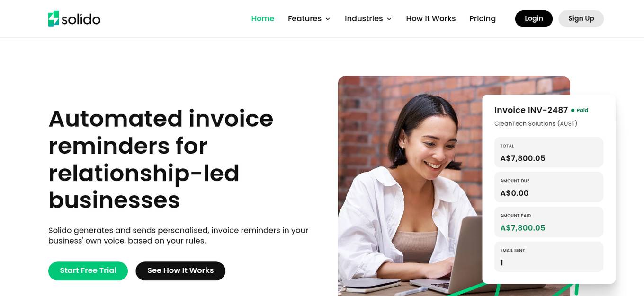Go to the Home nav link
The height and width of the screenshot is (296, 644).
click(x=263, y=18)
